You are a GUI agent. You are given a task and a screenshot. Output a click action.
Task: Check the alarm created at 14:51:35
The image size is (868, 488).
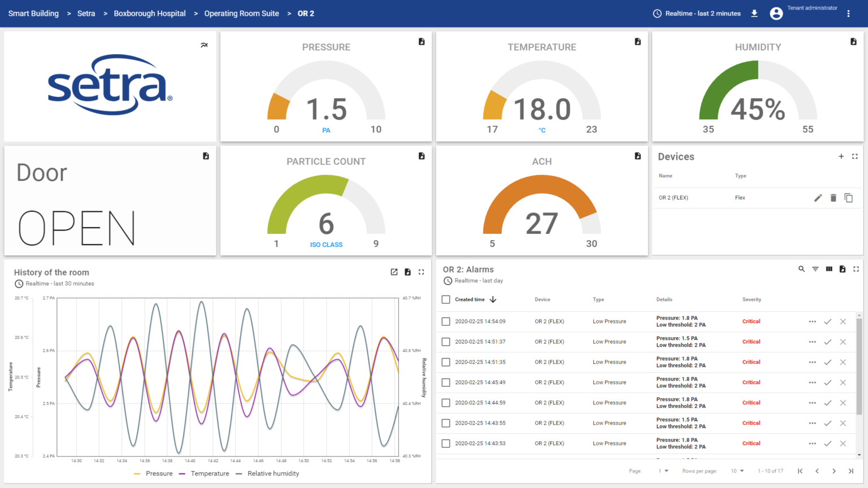(x=446, y=362)
